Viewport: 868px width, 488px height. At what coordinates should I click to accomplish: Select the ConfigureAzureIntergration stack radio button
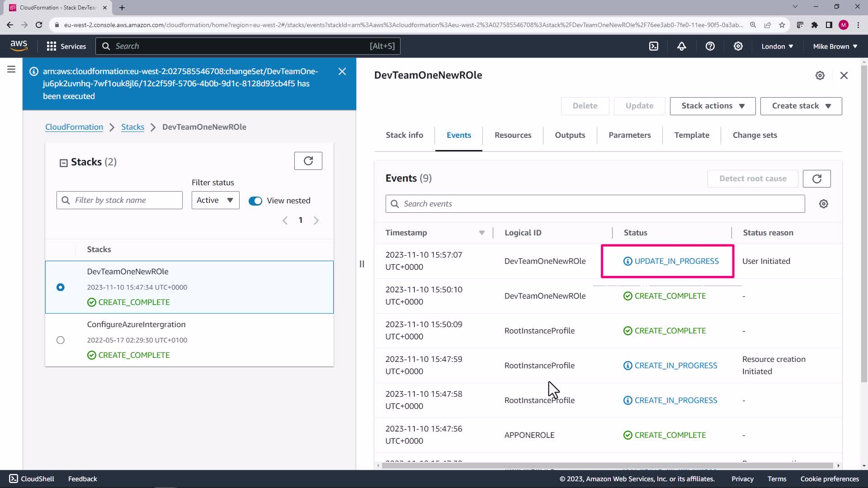pos(61,340)
